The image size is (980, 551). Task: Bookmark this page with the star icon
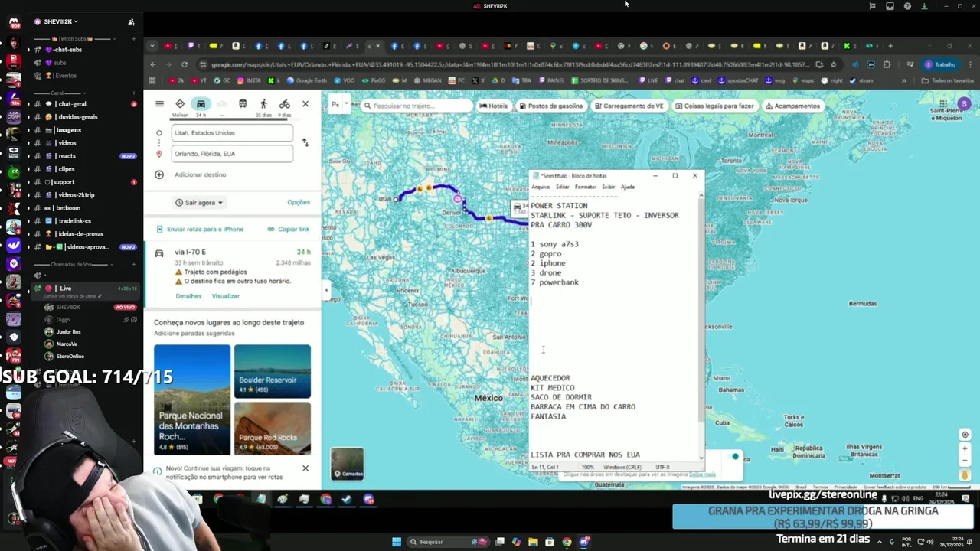(834, 64)
